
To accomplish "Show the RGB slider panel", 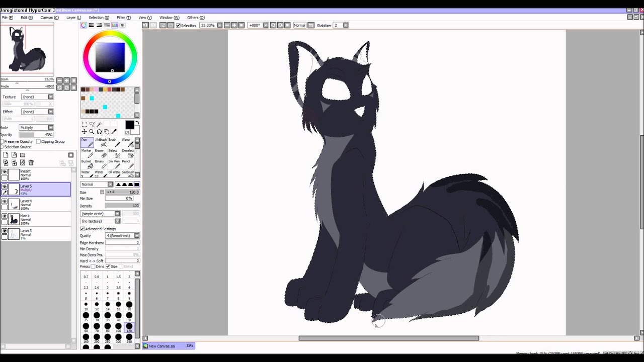I will [x=92, y=25].
